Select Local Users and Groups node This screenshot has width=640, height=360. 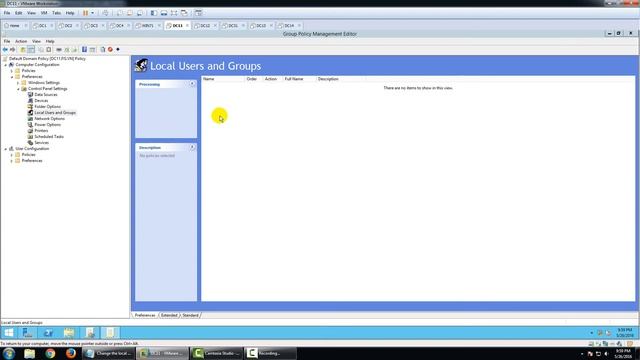tap(55, 113)
